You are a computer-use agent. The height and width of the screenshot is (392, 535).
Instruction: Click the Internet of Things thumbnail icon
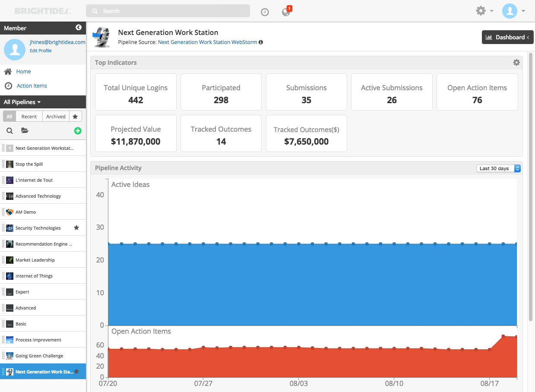point(9,276)
